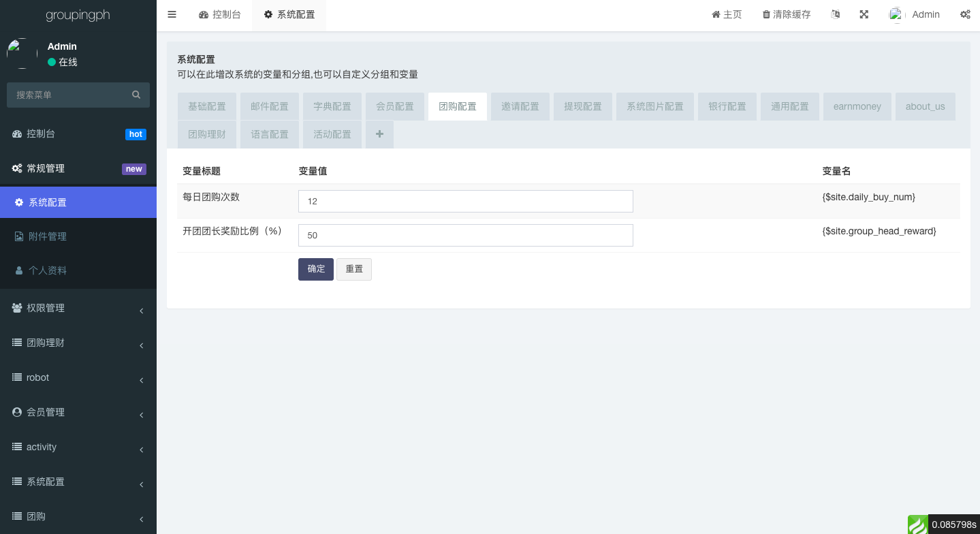Screen dimensions: 980x534
Task: Click the Admin avatar in the sidebar
Action: pyautogui.click(x=22, y=54)
